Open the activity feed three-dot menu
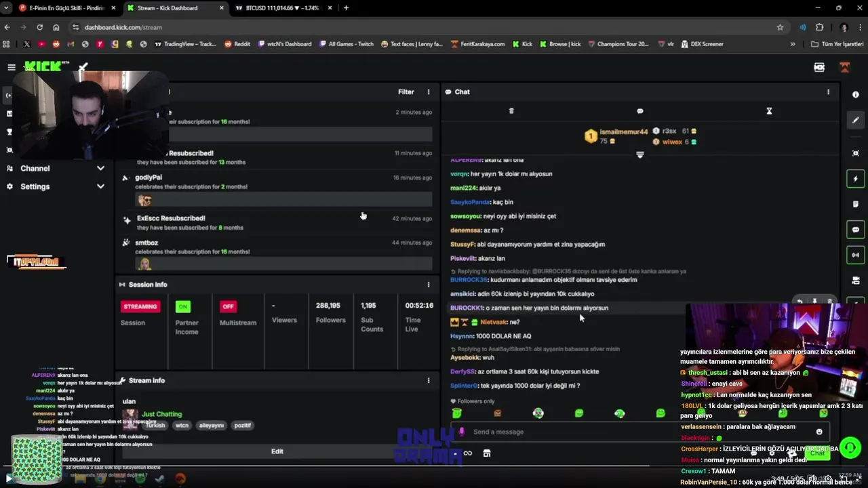The image size is (868, 488). pyautogui.click(x=428, y=92)
